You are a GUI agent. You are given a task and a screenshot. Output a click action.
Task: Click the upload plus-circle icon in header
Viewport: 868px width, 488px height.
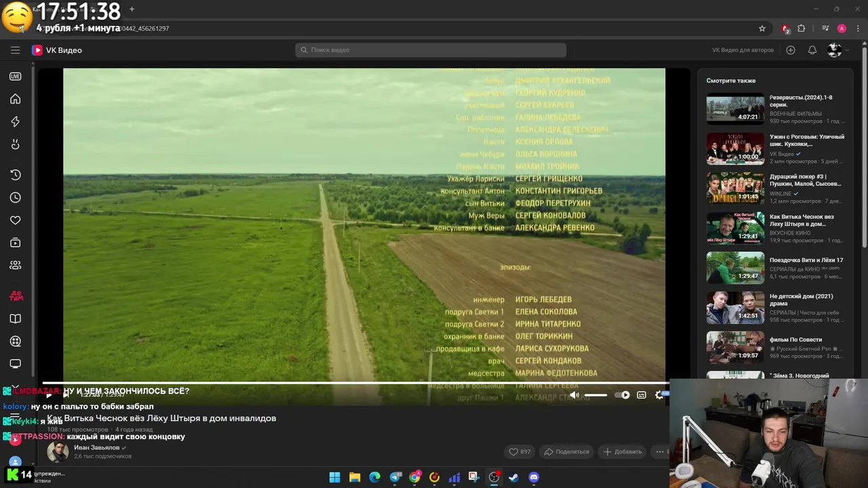coord(791,50)
